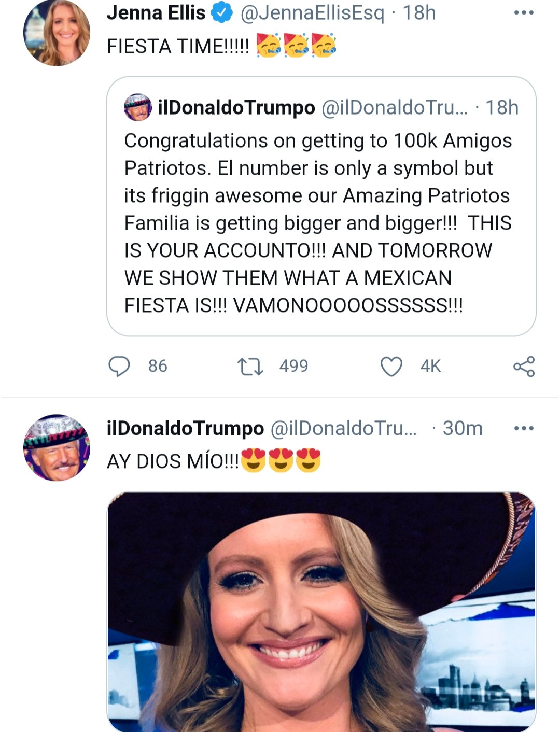Image resolution: width=560 pixels, height=732 pixels.
Task: Click the blue verified badge
Action: (222, 13)
